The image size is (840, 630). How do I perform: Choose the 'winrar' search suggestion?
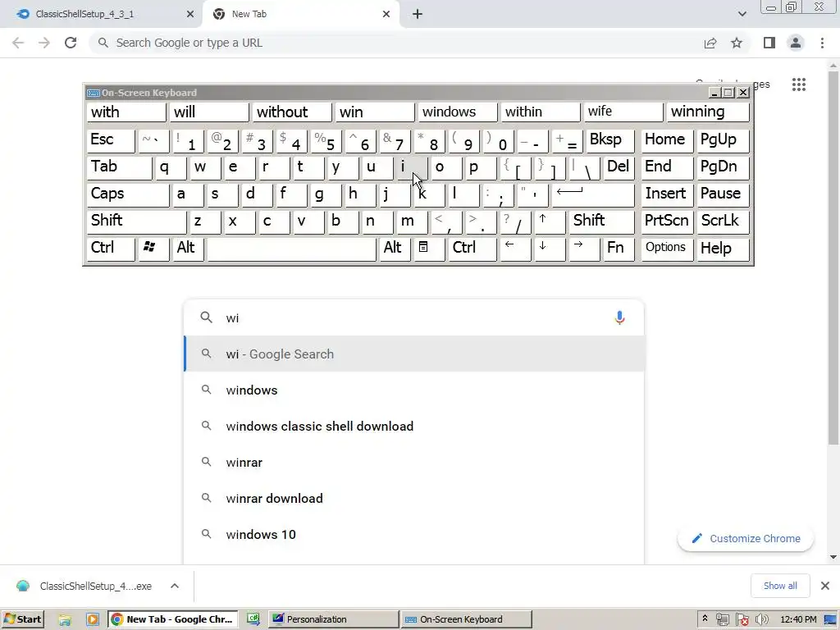pos(413,462)
